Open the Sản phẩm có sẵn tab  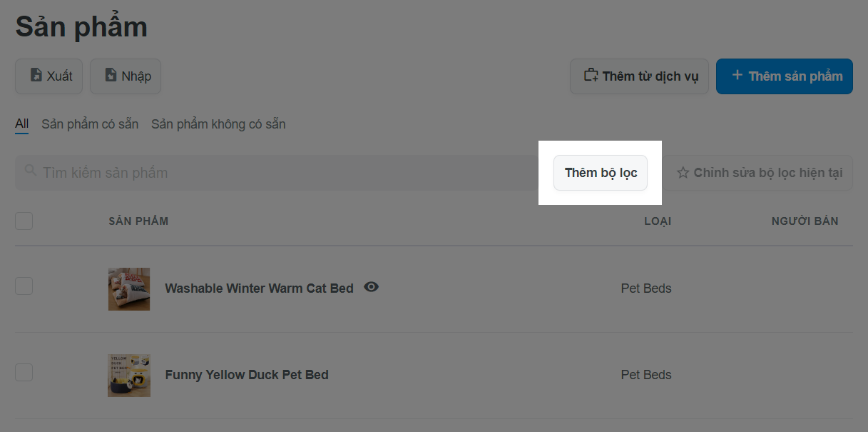pos(90,124)
